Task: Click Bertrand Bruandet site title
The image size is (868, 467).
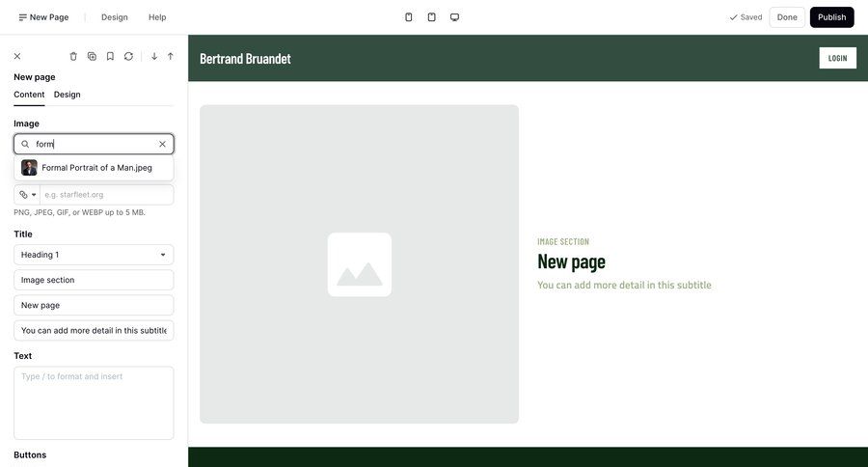Action: [x=245, y=59]
